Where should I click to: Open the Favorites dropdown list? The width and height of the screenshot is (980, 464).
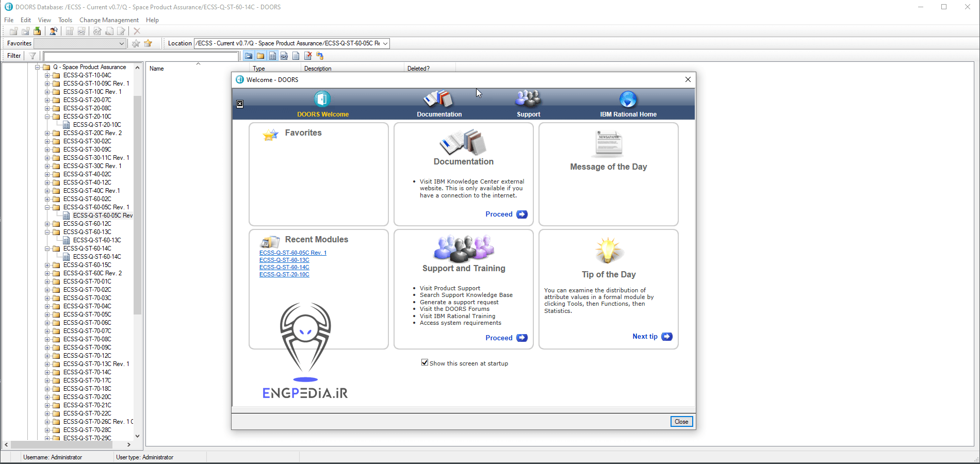pyautogui.click(x=122, y=43)
